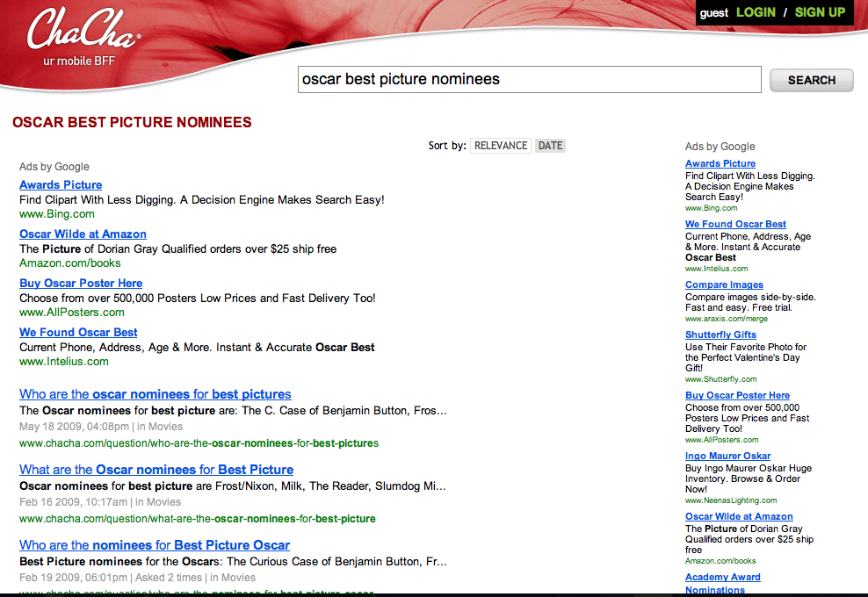868x597 pixels.
Task: Open the SIGN UP link
Action: (x=820, y=12)
